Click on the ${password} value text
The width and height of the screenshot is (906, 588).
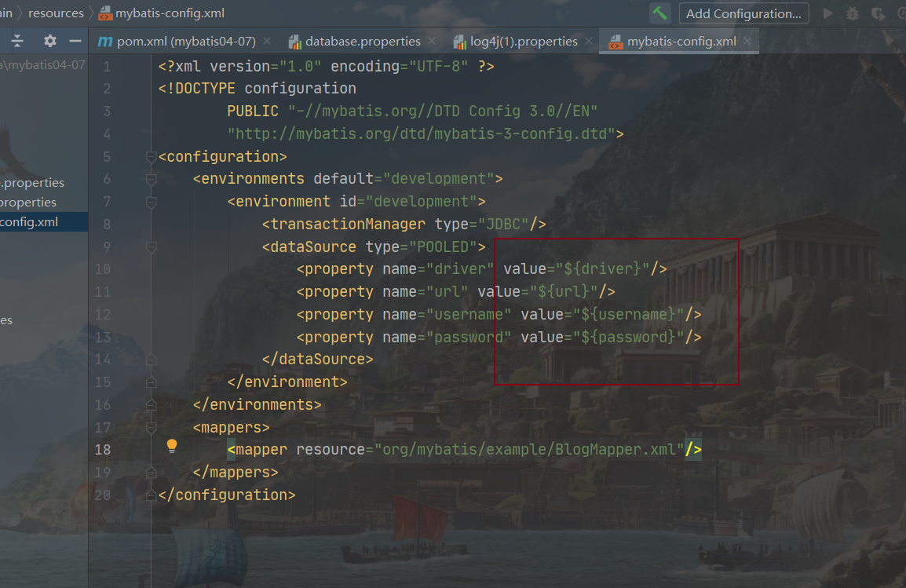tap(629, 337)
